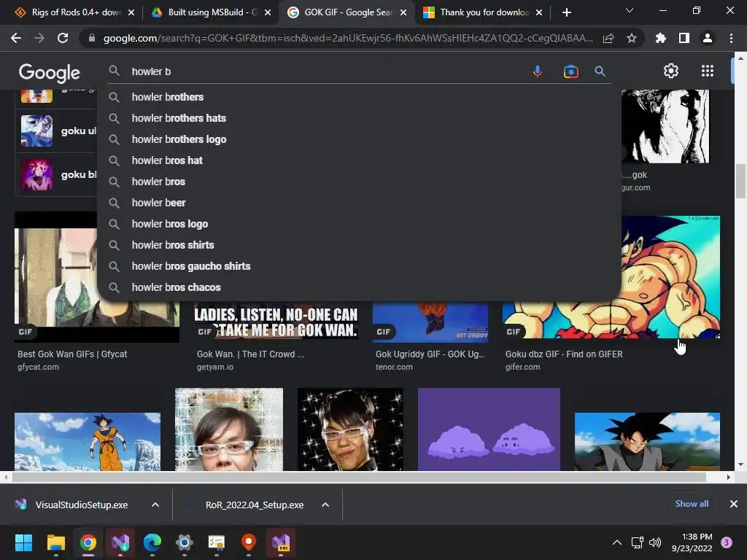Open 'Goku dbz GIF - Find on GIFER' result

pos(564,354)
